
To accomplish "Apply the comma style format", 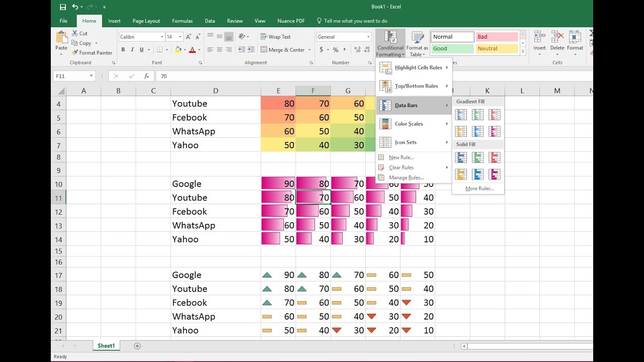I will (345, 50).
